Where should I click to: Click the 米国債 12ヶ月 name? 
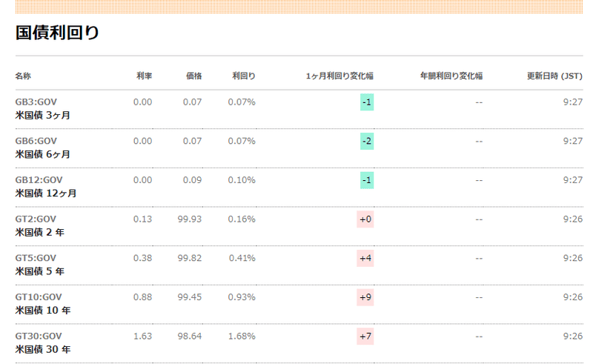[46, 193]
